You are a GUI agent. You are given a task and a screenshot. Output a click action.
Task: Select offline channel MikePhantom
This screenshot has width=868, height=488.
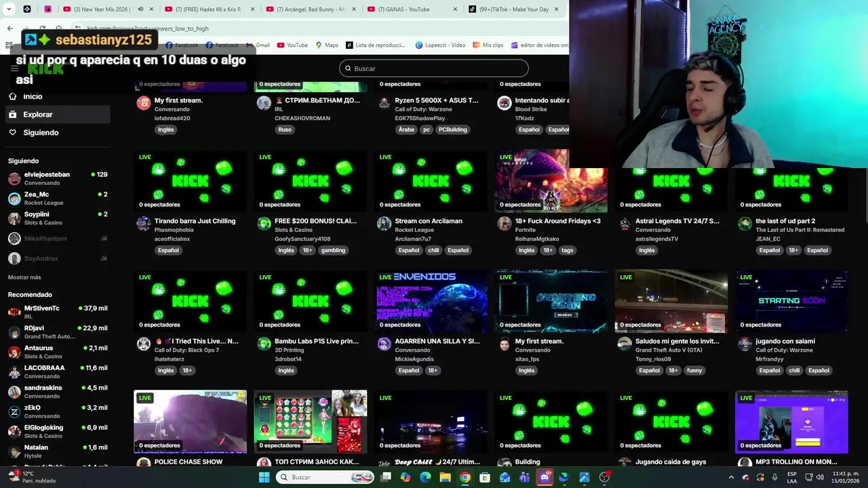click(58, 239)
